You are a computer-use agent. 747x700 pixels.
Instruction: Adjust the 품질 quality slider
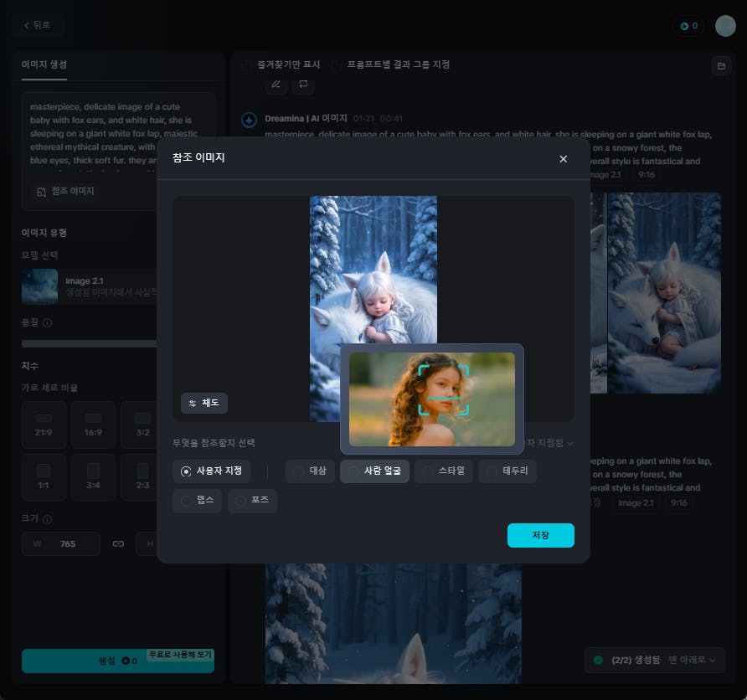(90, 344)
